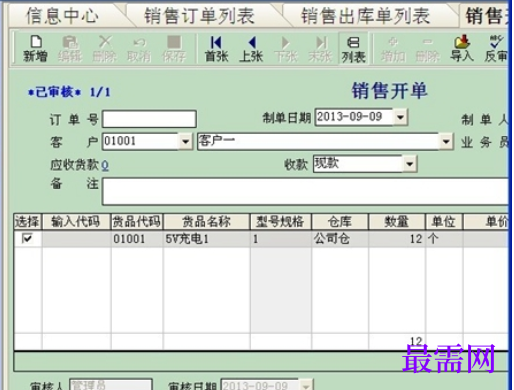Click the 货品代码 column header
Screen dimensions: 514x390
click(137, 222)
